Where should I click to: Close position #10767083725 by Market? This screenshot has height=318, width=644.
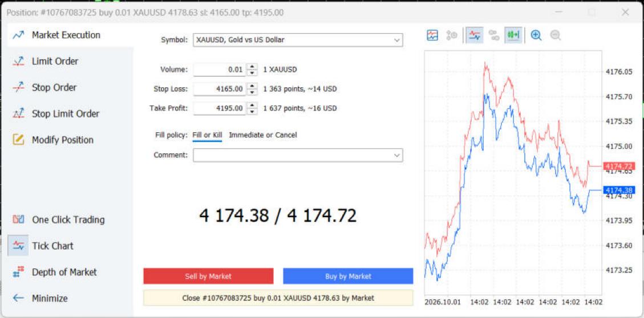point(278,298)
